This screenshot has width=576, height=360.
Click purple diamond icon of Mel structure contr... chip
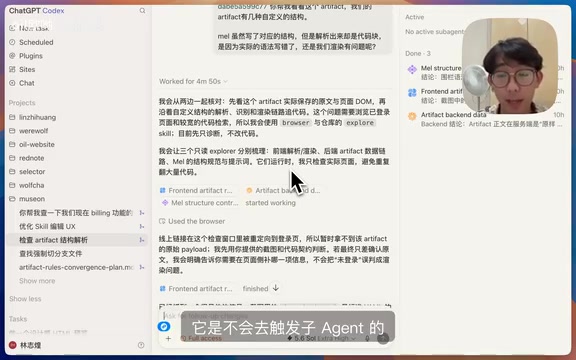[165, 202]
